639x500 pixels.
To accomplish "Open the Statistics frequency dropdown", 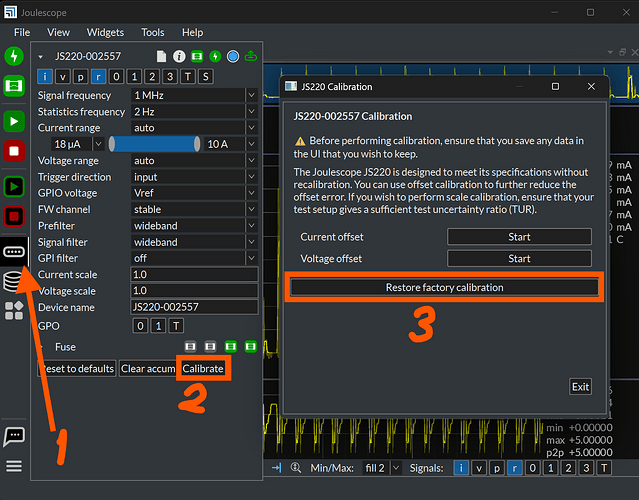I will (x=194, y=112).
